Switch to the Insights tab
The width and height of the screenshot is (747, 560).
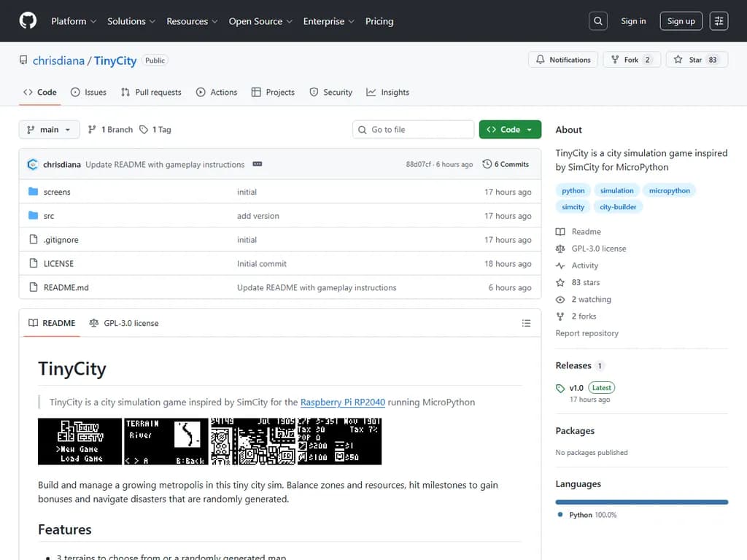(x=387, y=92)
